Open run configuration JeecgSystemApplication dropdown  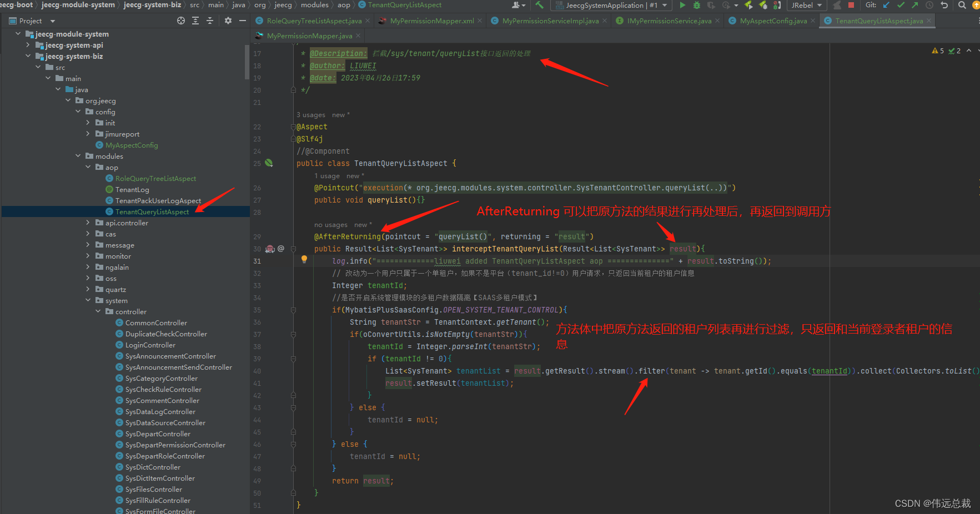[x=611, y=5]
